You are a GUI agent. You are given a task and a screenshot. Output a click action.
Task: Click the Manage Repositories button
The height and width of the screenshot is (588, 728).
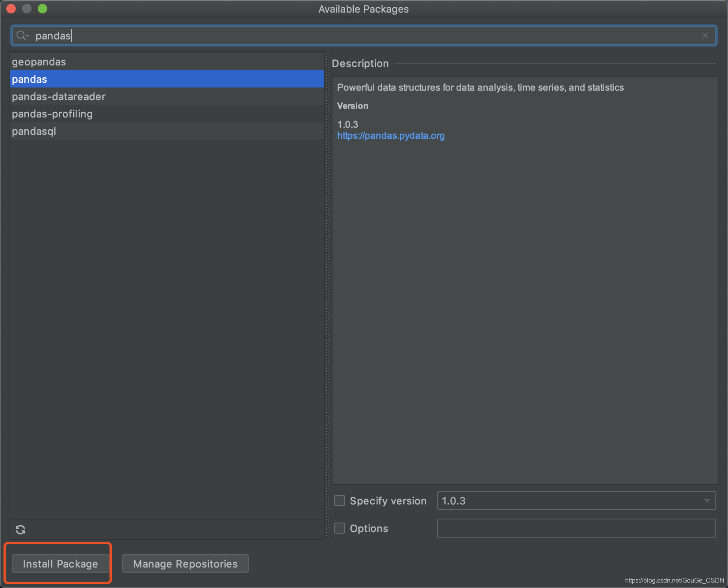[x=185, y=564]
